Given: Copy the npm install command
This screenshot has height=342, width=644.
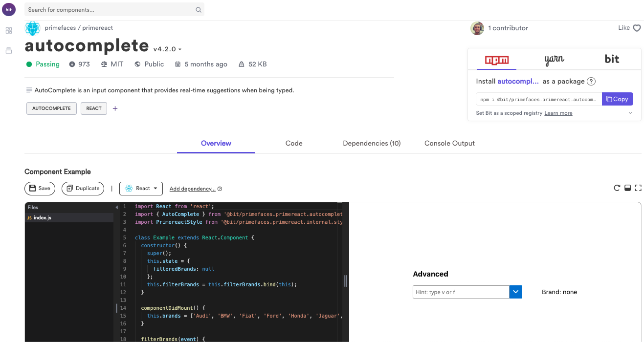Looking at the screenshot, I should pyautogui.click(x=617, y=99).
